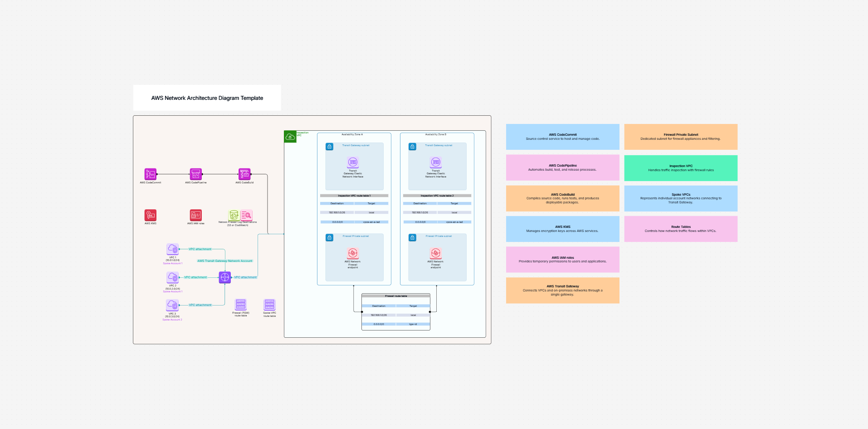Viewport: 868px width, 429px height.
Task: Click the 'Spoke Account 2' label under VPC 3
Action: (172, 320)
